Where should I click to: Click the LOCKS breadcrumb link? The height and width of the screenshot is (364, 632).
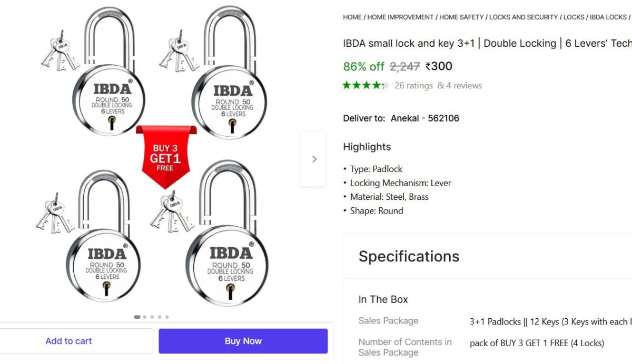(574, 17)
